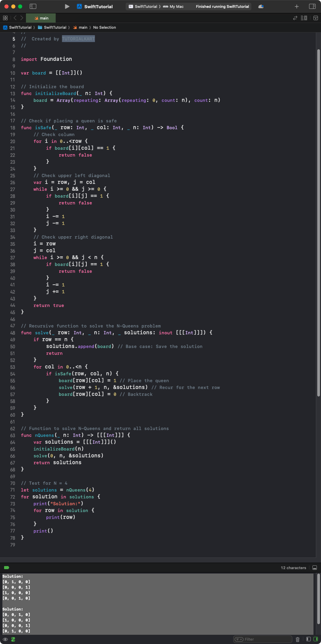Viewport: 321px width, 644px height.
Task: Select the main file tab
Action: pyautogui.click(x=41, y=18)
